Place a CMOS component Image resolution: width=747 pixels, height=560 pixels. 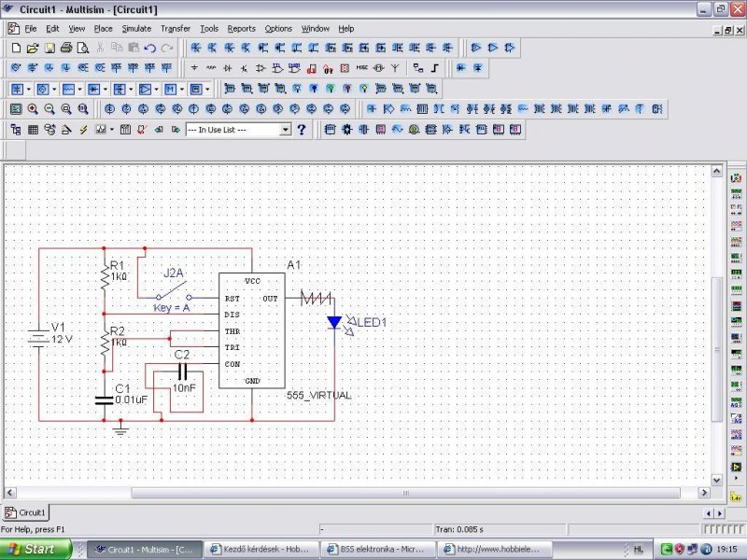coord(294,68)
